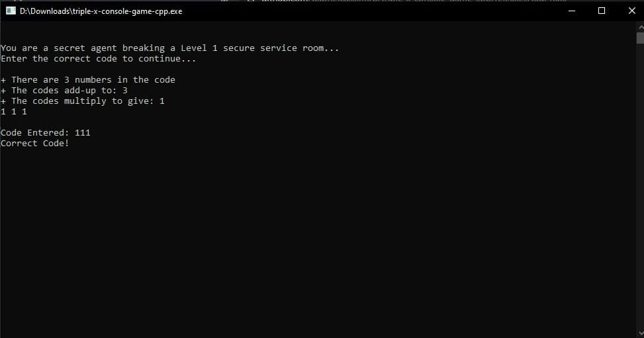Maximize the triple-x console game window
The image size is (644, 338).
point(601,11)
